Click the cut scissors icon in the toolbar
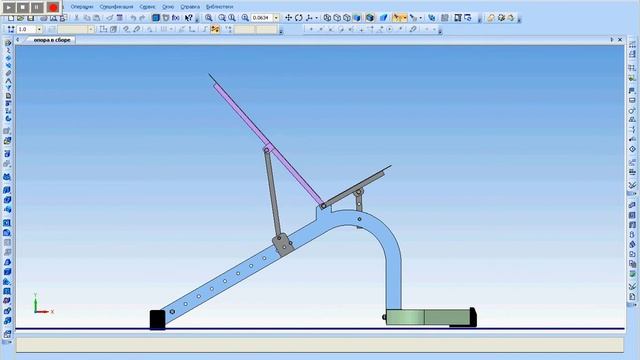The image size is (640, 360). [x=76, y=18]
